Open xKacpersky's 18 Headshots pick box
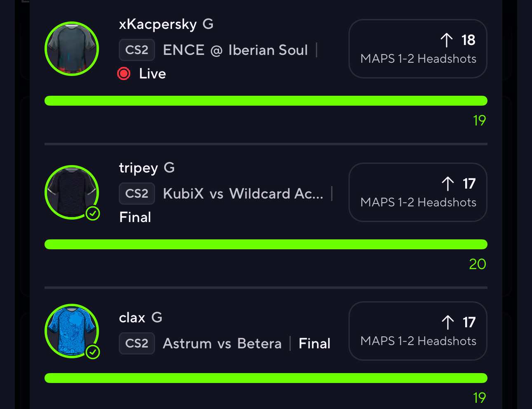Image resolution: width=532 pixels, height=409 pixels. (418, 49)
